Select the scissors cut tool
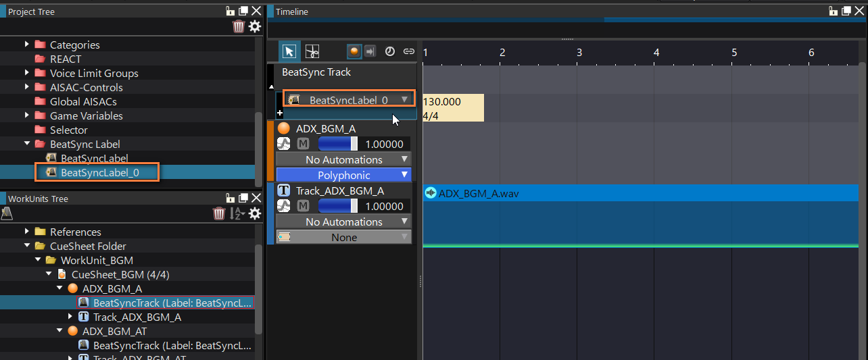The image size is (868, 360). point(312,51)
